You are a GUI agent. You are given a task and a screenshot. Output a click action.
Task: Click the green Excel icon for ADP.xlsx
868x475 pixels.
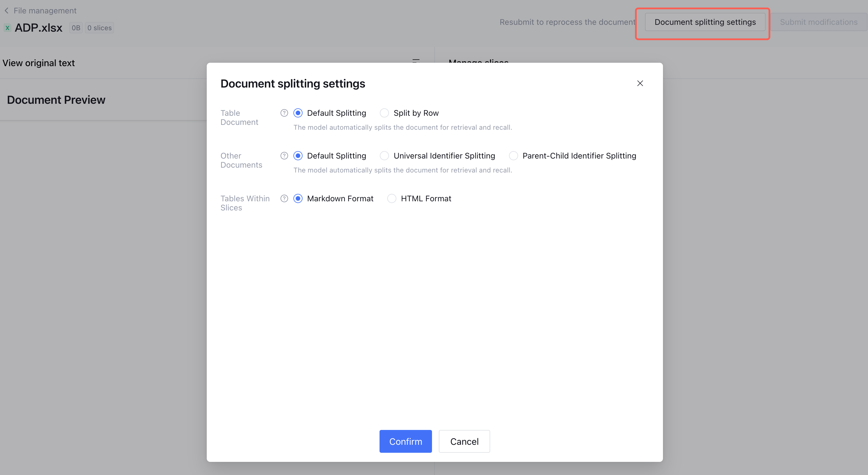(x=7, y=28)
